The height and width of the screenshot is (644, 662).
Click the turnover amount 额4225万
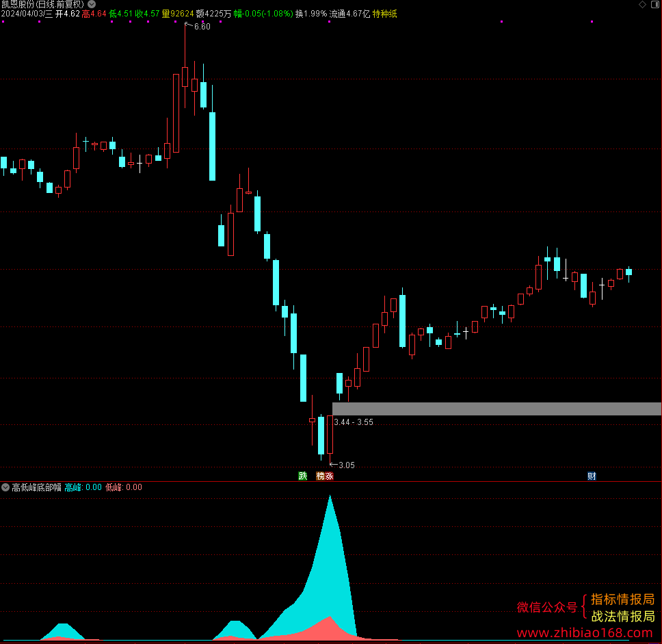click(x=213, y=14)
